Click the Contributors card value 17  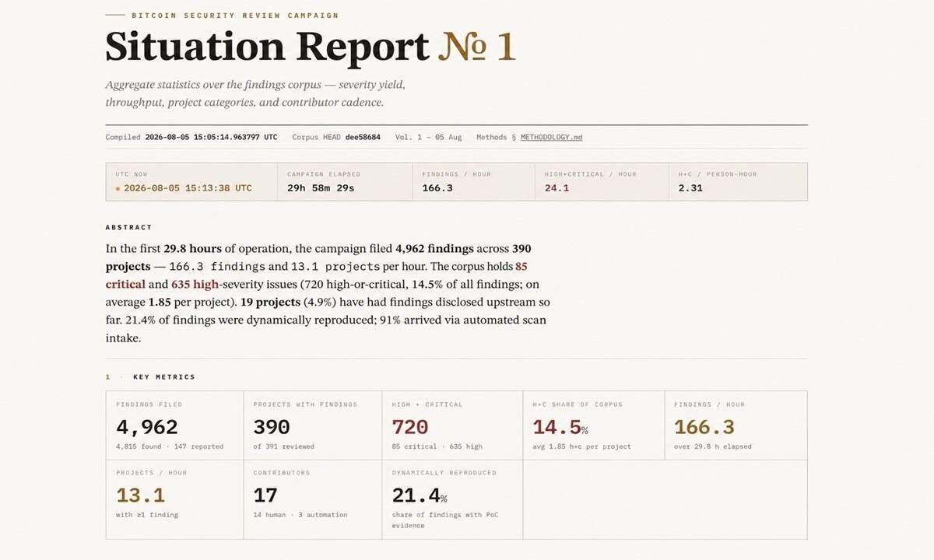click(265, 495)
